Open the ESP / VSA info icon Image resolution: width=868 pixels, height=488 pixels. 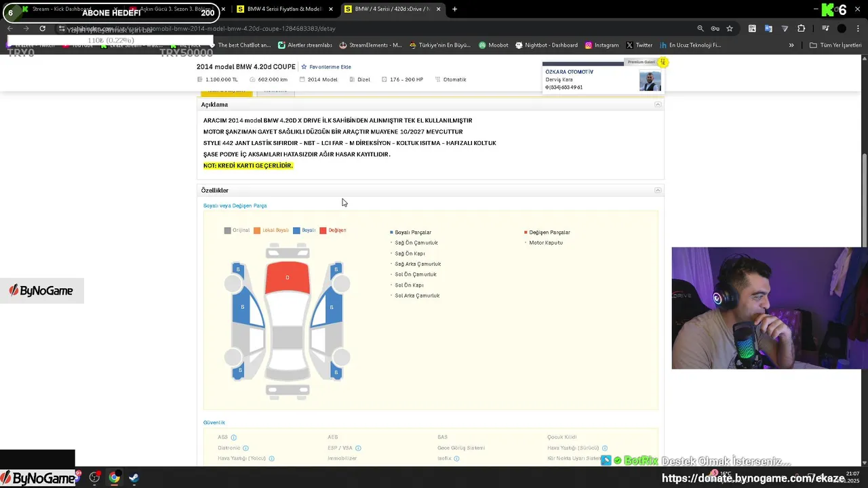(358, 448)
